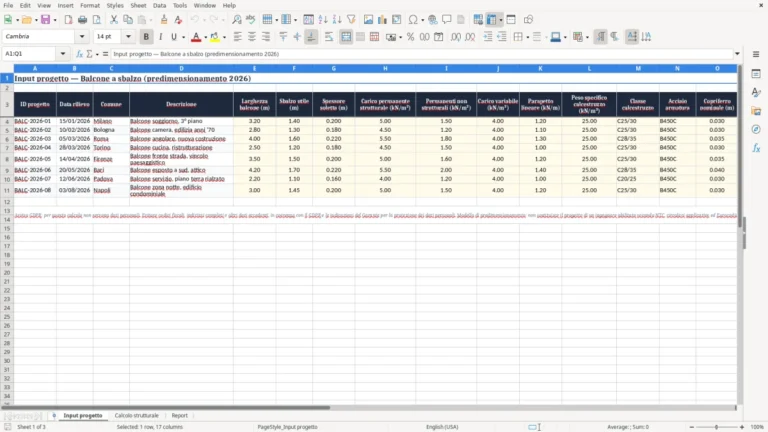Click the Sort Ascending icon
Viewport: 768px width, 432px height.
(323, 20)
